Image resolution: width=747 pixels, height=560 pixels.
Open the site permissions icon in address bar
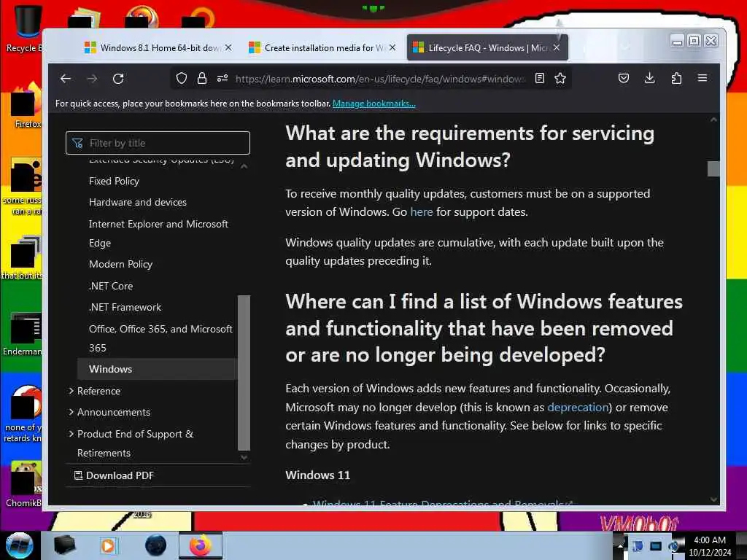[222, 79]
